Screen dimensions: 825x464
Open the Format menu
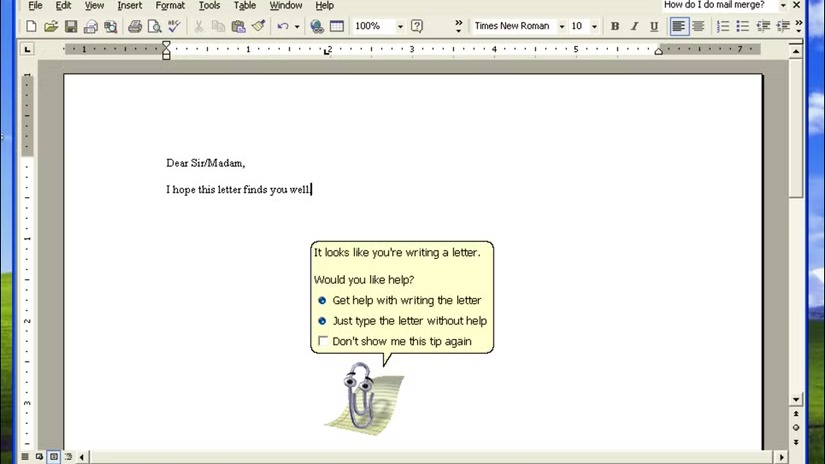pyautogui.click(x=170, y=5)
